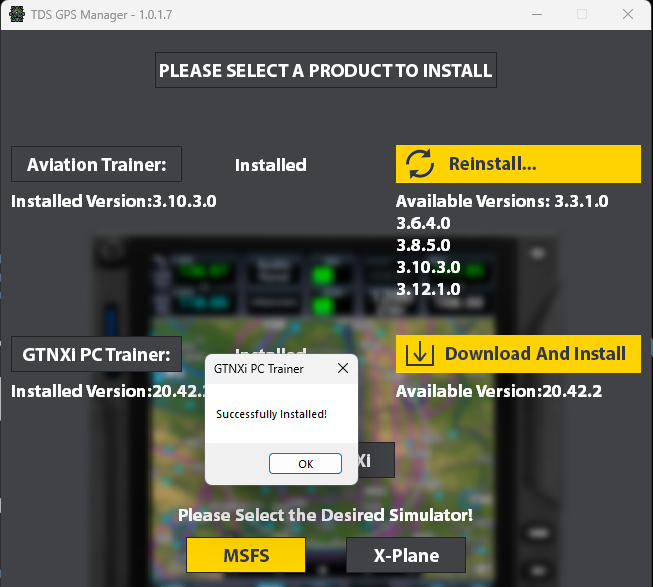Click the partially hidden button behind the dialog
653x587 pixels.
click(x=376, y=460)
